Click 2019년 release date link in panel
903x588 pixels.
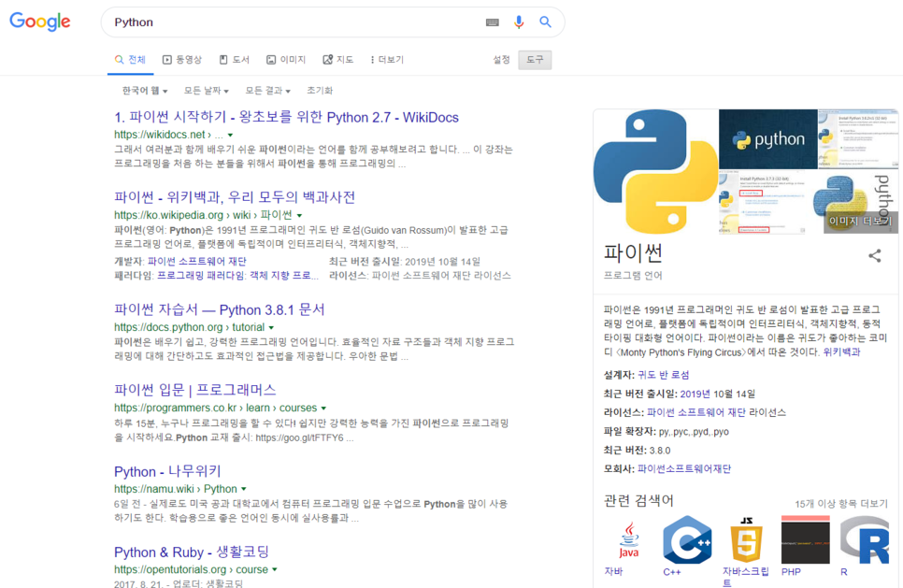(x=695, y=394)
